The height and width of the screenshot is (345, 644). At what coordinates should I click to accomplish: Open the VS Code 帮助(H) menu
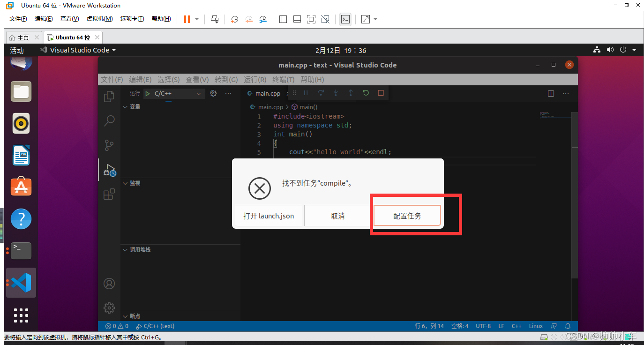312,79
